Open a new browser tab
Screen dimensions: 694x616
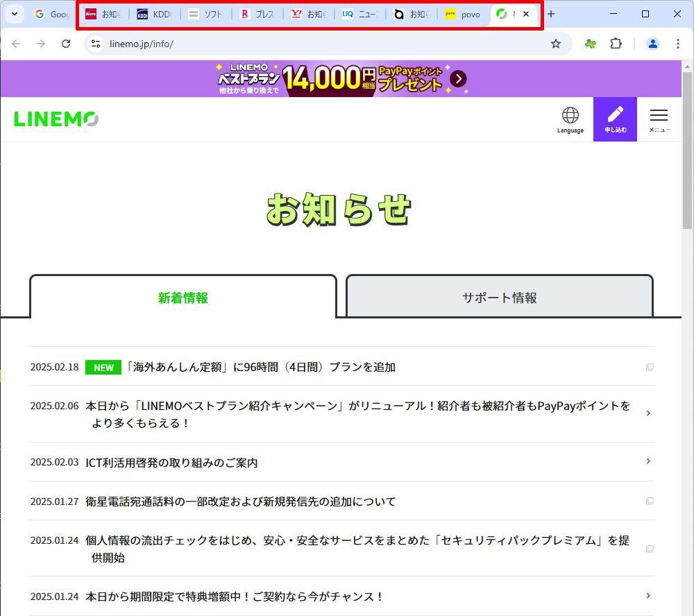click(x=550, y=14)
